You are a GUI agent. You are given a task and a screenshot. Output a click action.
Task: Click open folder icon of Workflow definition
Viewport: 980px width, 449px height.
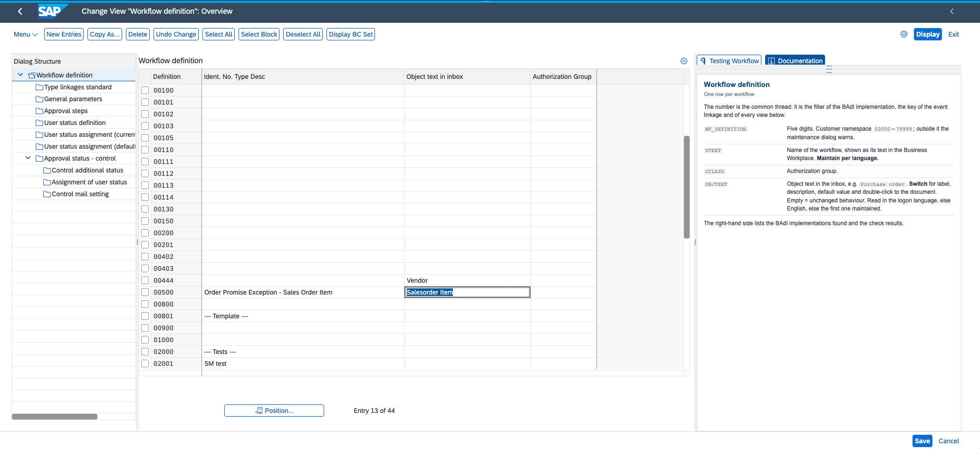(32, 75)
